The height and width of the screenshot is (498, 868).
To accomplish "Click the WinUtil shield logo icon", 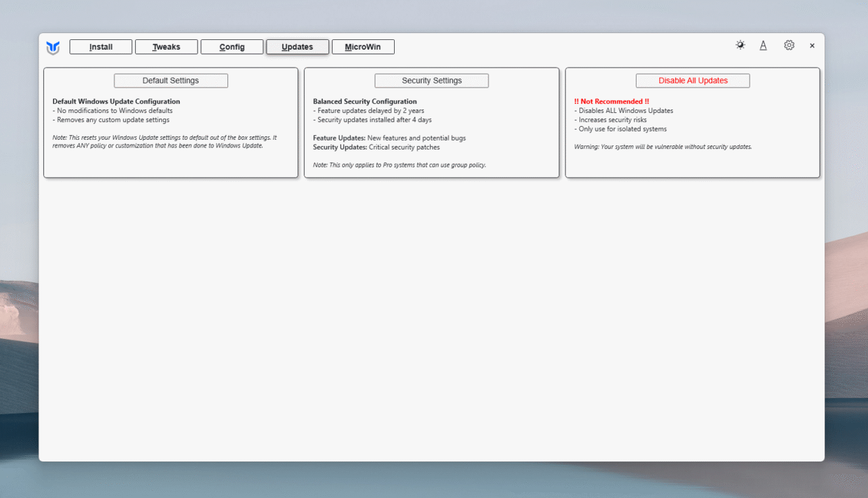I will point(53,48).
